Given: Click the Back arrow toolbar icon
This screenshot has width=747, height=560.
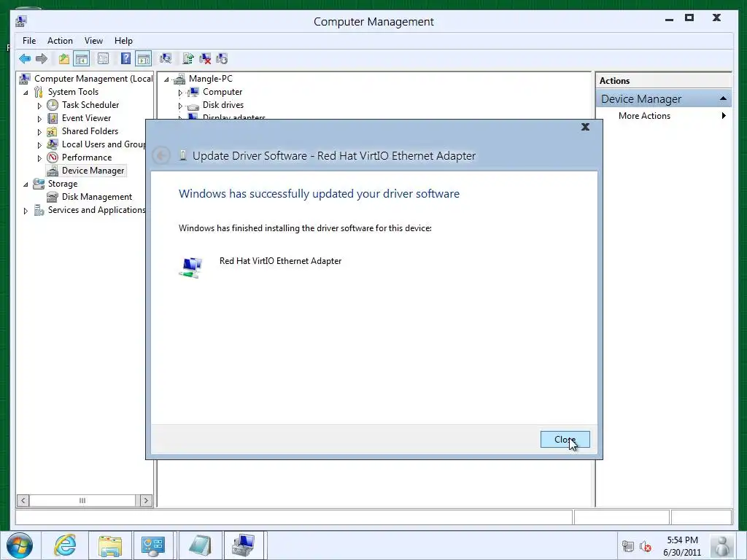Looking at the screenshot, I should (x=25, y=58).
